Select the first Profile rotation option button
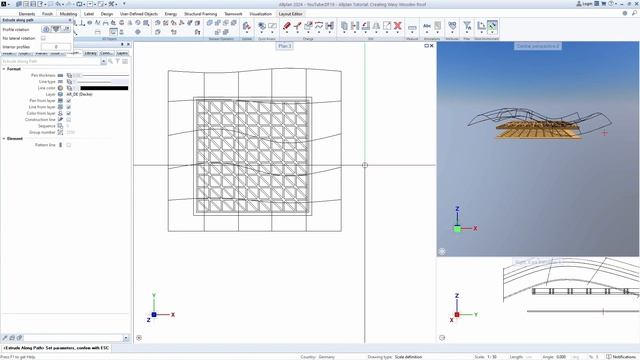 pyautogui.click(x=46, y=29)
